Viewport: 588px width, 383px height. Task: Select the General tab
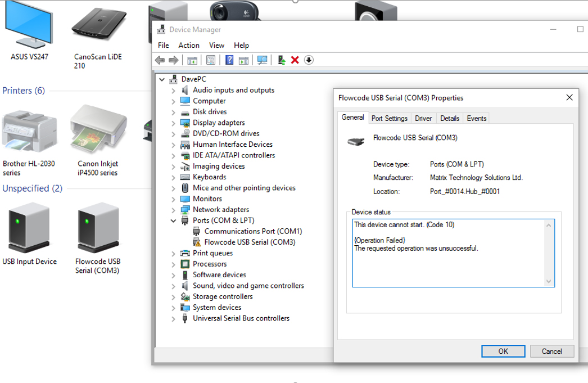[353, 118]
